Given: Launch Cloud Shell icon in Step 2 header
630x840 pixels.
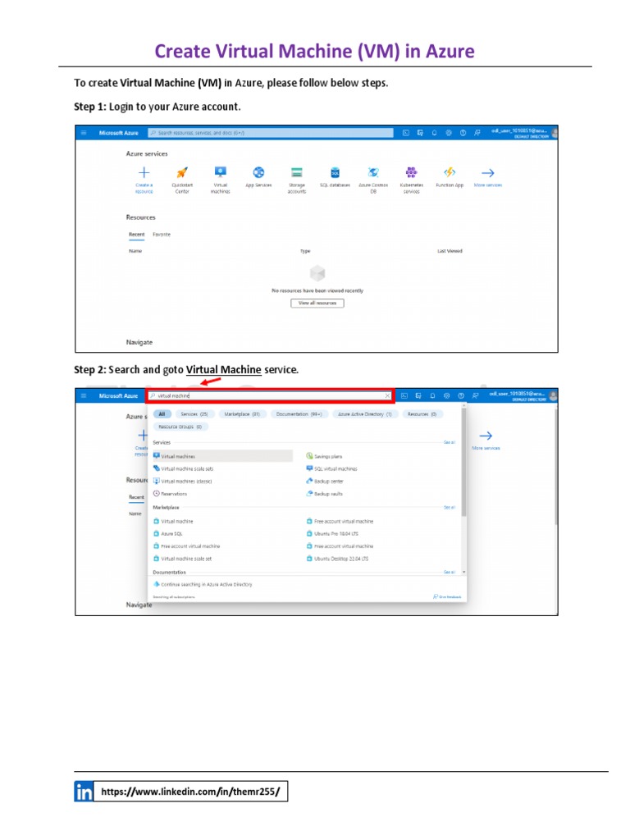Looking at the screenshot, I should tap(404, 396).
